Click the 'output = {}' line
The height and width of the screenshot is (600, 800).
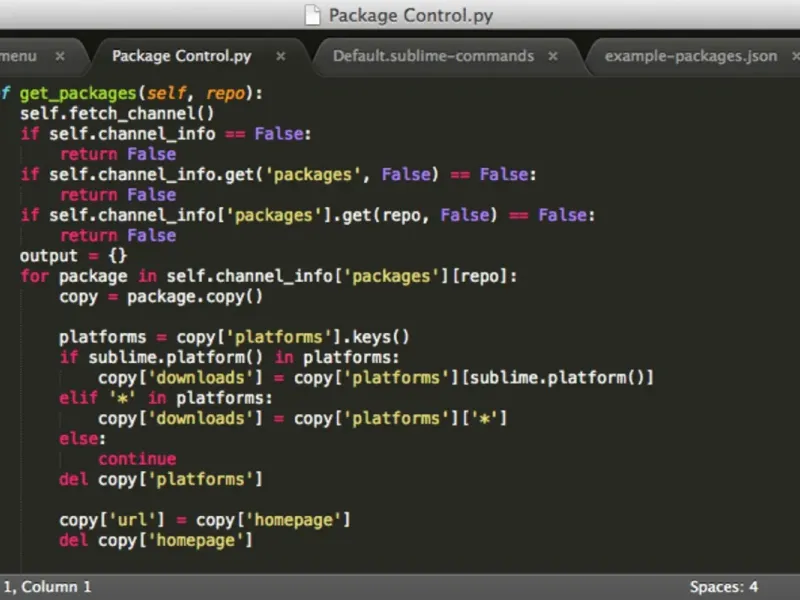[73, 256]
